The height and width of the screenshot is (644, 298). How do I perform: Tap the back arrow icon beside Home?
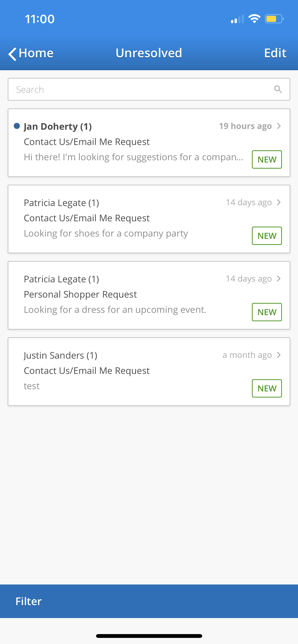point(12,54)
